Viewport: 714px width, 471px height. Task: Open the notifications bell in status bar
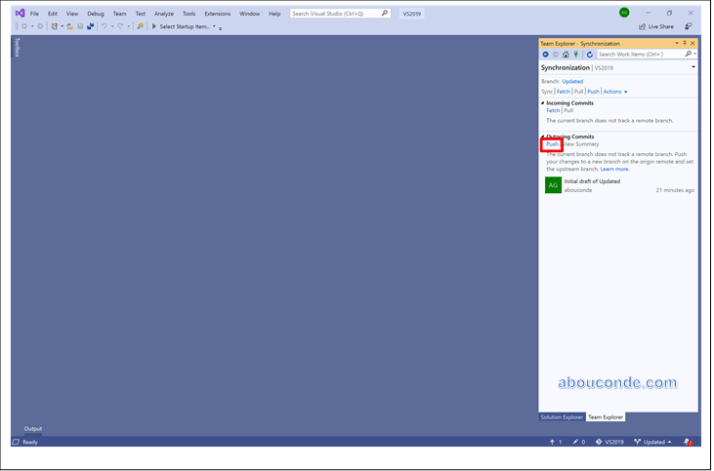[x=688, y=441]
